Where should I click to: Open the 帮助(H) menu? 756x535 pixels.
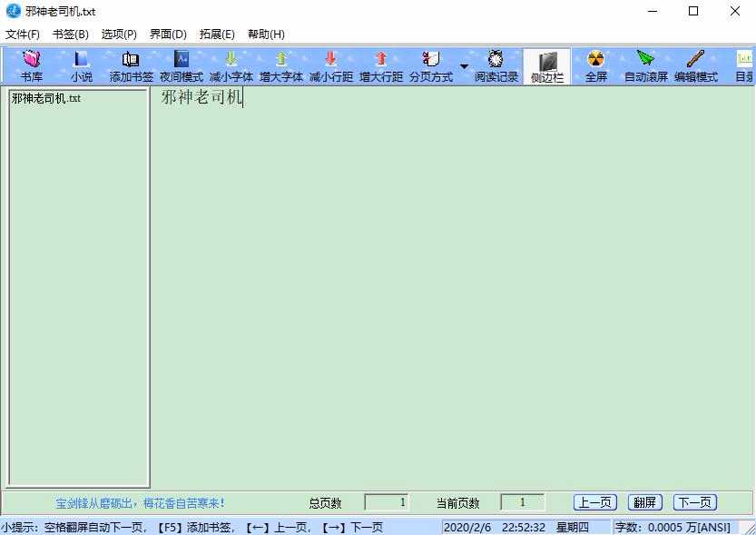click(266, 35)
